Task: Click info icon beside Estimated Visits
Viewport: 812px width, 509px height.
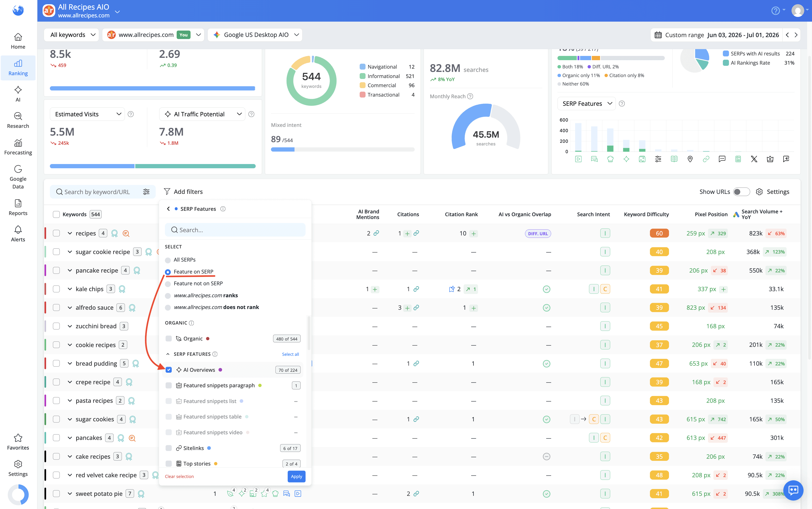Action: 131,114
